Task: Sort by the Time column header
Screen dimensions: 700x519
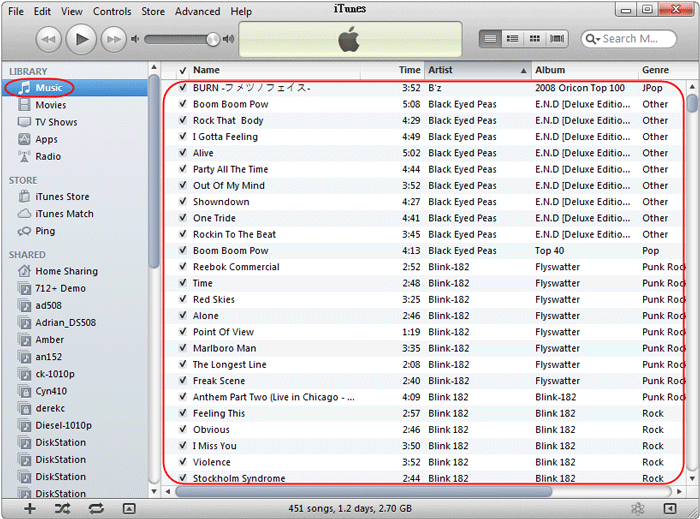Action: click(392, 70)
